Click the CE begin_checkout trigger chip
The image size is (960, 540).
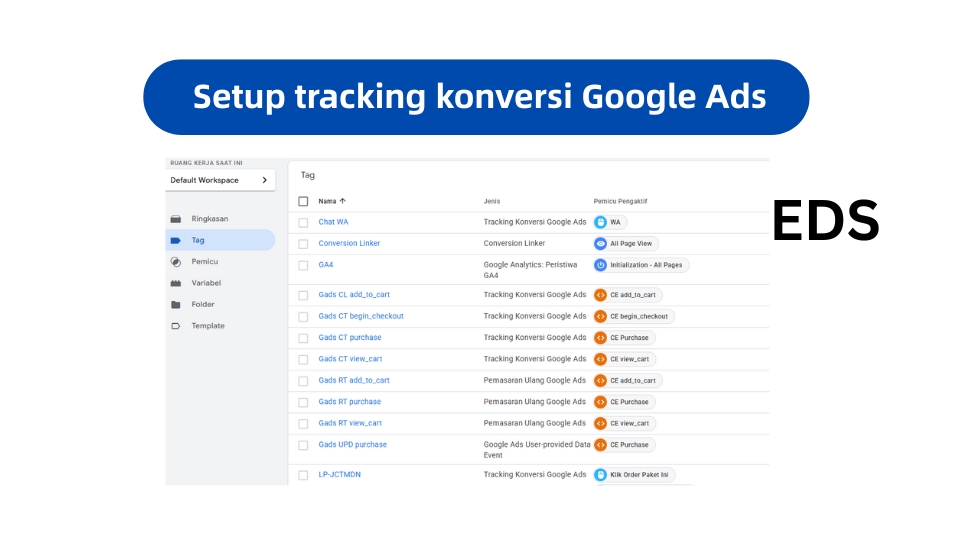click(634, 316)
